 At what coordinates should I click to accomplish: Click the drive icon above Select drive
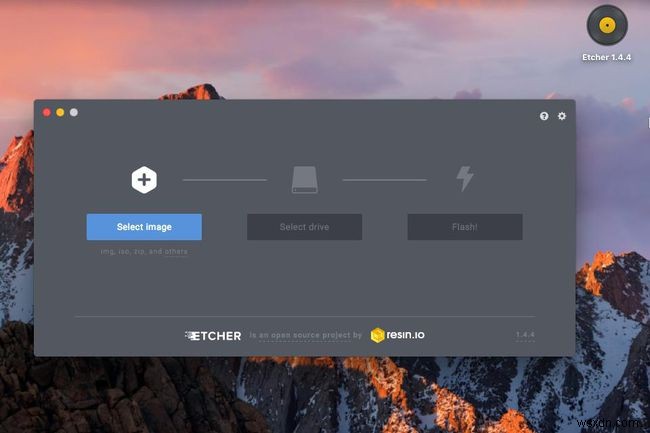coord(305,180)
